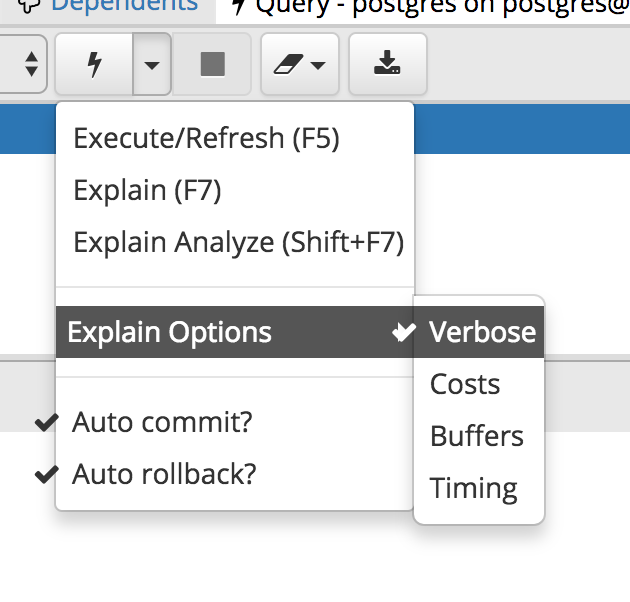Click the up-down stepper selector arrows
The width and height of the screenshot is (630, 602).
coord(31,66)
